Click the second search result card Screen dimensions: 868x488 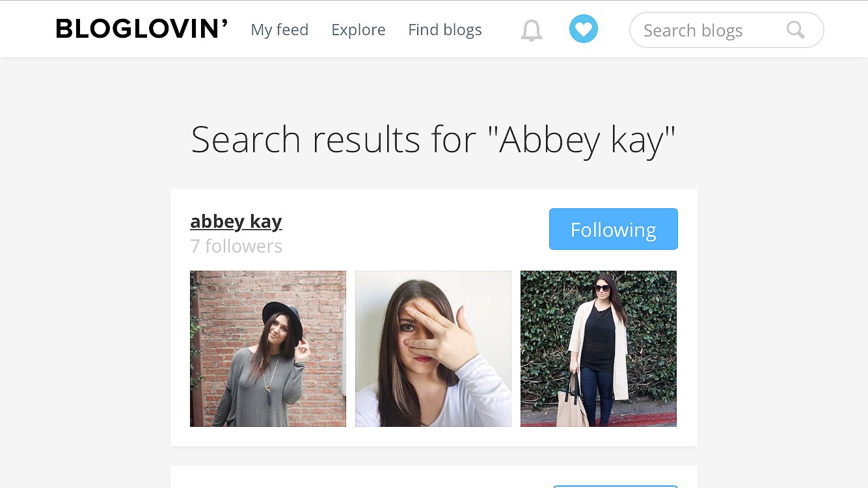(x=434, y=477)
